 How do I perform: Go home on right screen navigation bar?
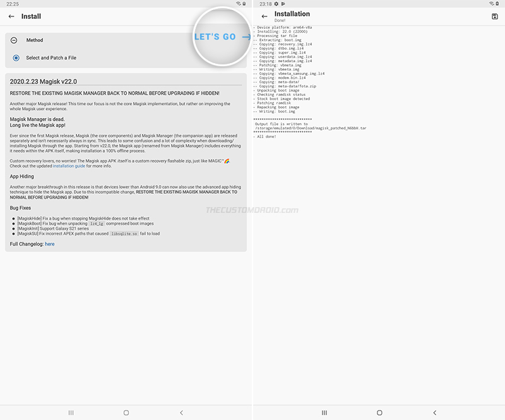pyautogui.click(x=379, y=412)
